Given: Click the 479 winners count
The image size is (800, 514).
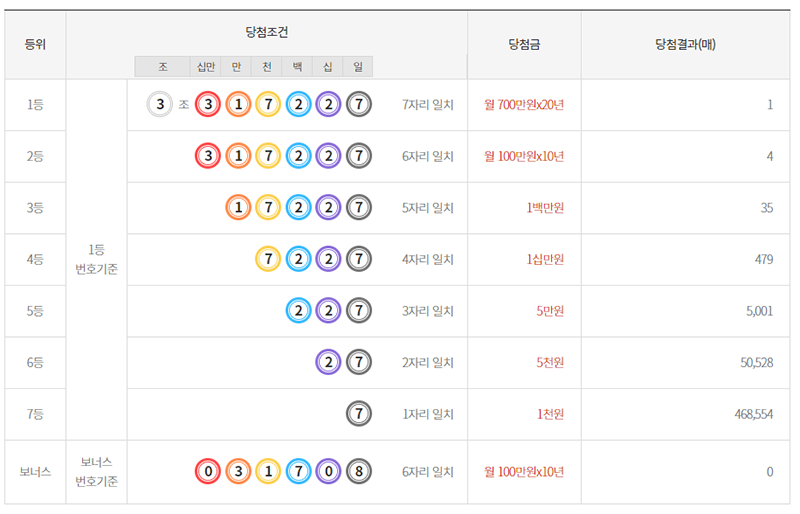Looking at the screenshot, I should pyautogui.click(x=764, y=259).
